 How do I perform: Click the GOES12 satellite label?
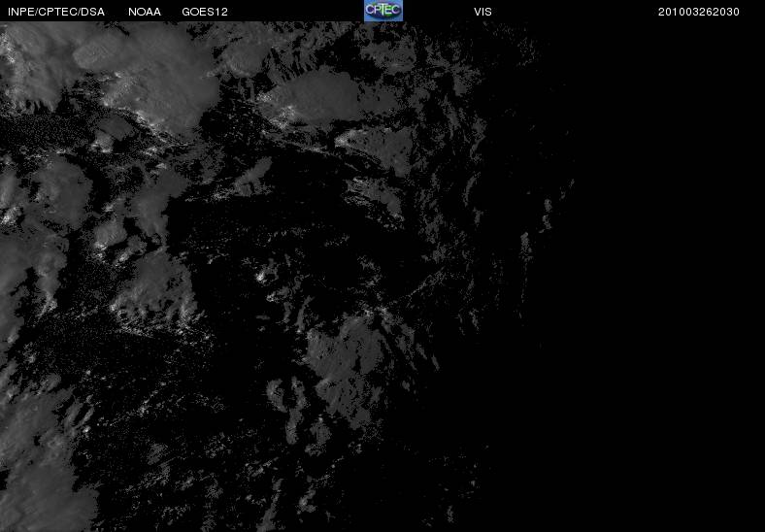(x=205, y=12)
